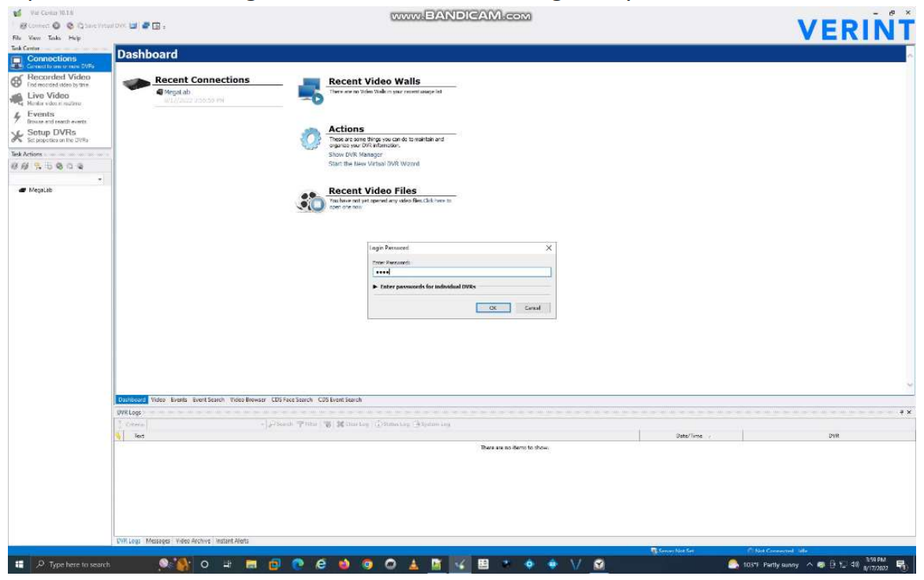Click OK in the Login Password dialog
Image resolution: width=924 pixels, height=580 pixels.
point(493,308)
